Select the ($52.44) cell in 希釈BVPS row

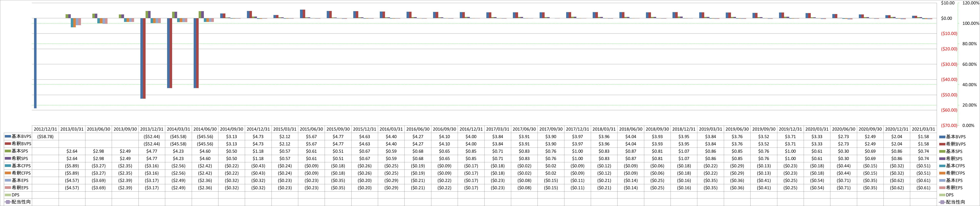(x=152, y=144)
